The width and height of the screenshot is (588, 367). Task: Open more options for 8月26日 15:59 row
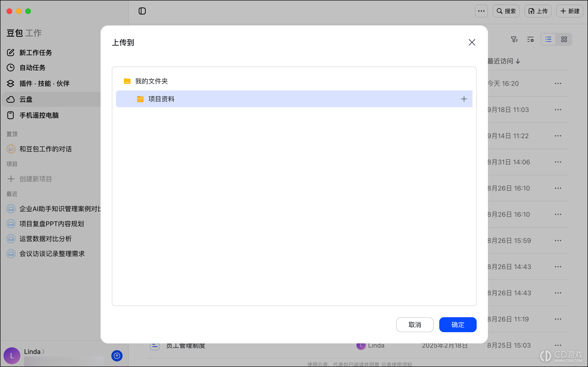(558, 241)
